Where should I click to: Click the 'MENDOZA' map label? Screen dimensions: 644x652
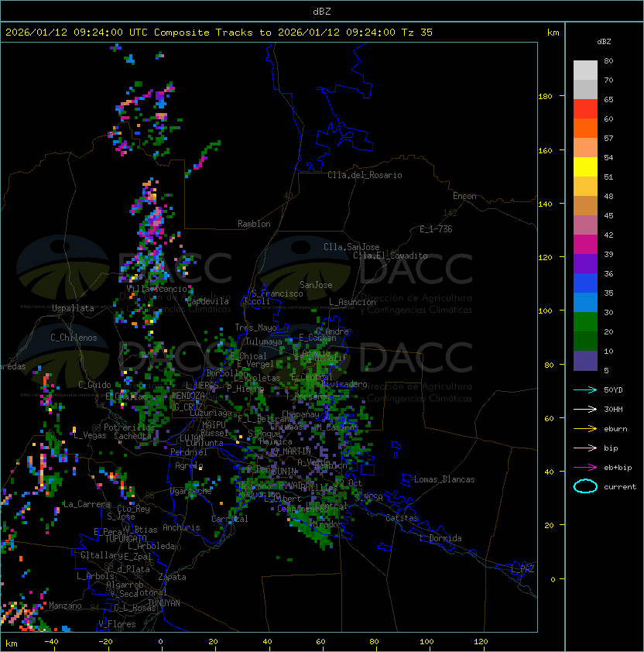pyautogui.click(x=188, y=396)
